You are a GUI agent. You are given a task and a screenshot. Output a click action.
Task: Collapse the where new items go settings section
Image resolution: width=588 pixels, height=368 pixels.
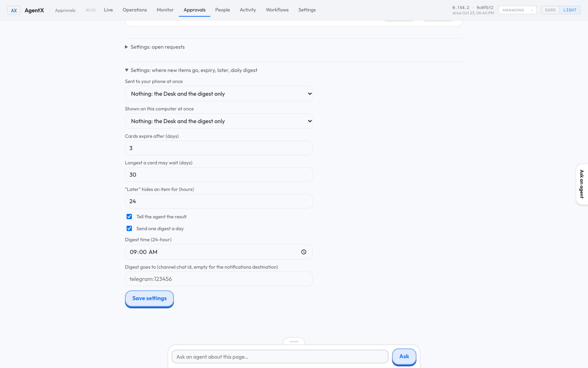191,70
